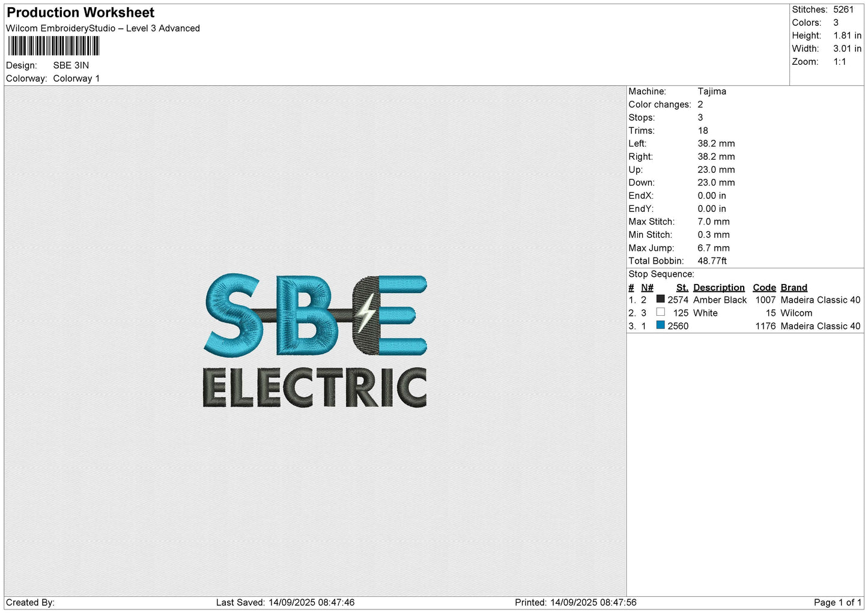
Task: Click the 'EndX:' value '0.00 in'
Action: [712, 196]
